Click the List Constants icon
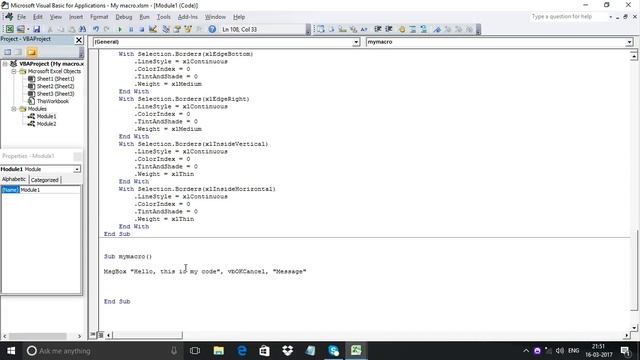The height and width of the screenshot is (360, 640). coord(331,29)
